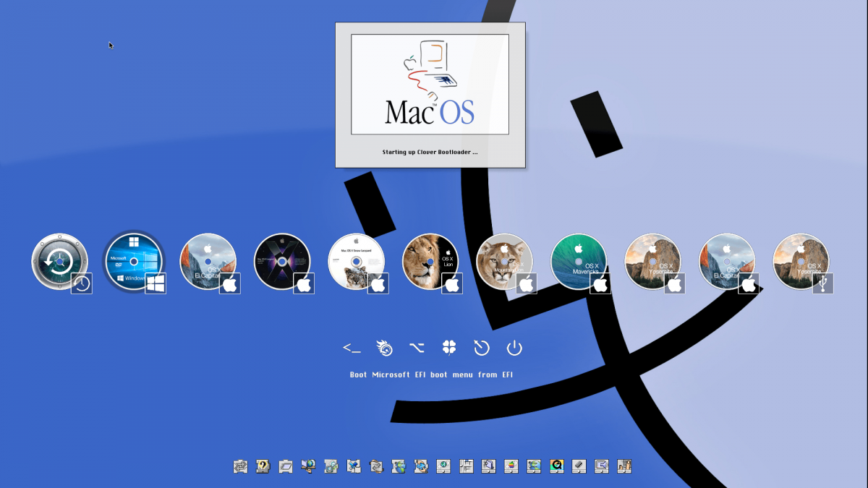Open the four-leaf clover About icon
This screenshot has width=868, height=488.
449,348
